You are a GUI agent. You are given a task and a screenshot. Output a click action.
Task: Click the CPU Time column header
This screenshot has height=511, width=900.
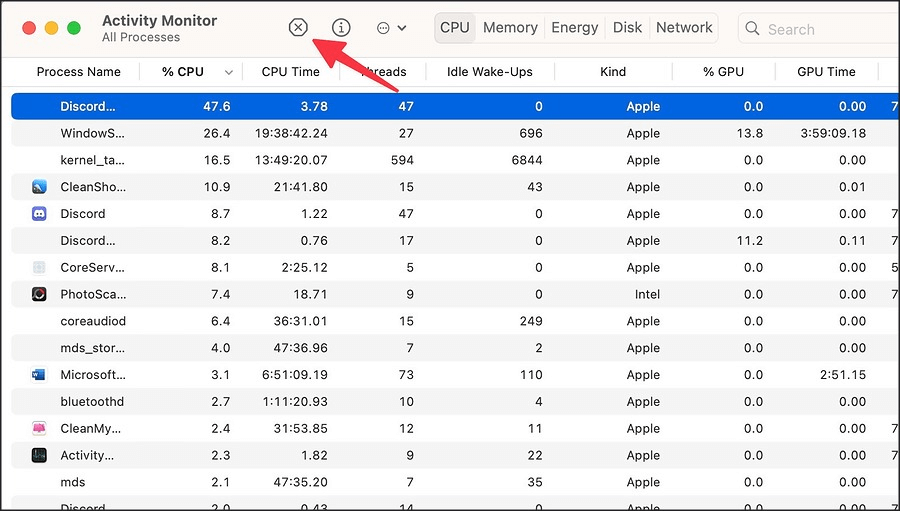pyautogui.click(x=290, y=72)
